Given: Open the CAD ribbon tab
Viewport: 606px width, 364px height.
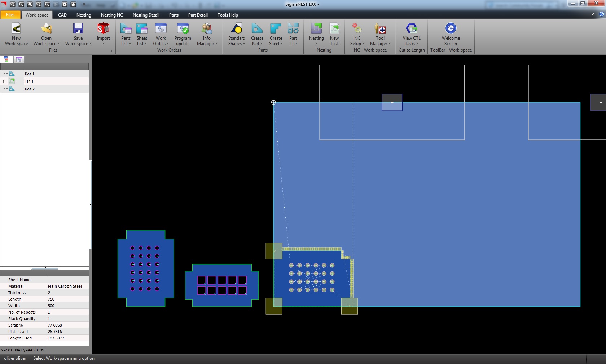Looking at the screenshot, I should [x=62, y=15].
